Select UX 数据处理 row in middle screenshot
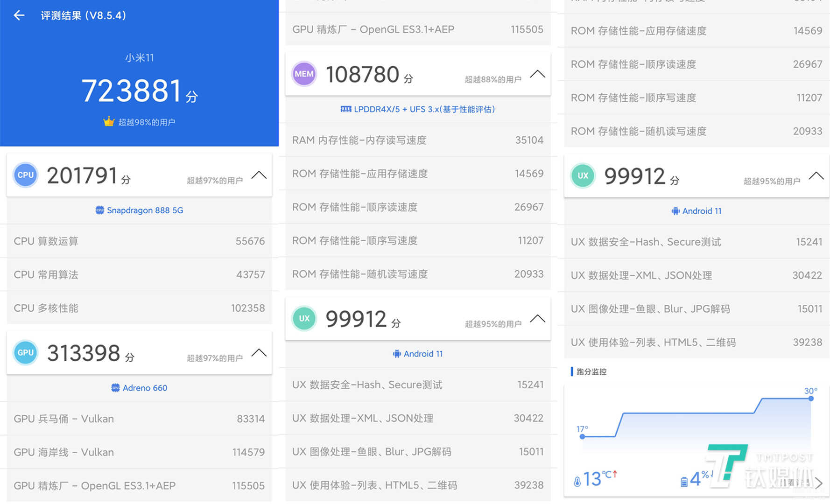This screenshot has height=504, width=830. tap(418, 418)
